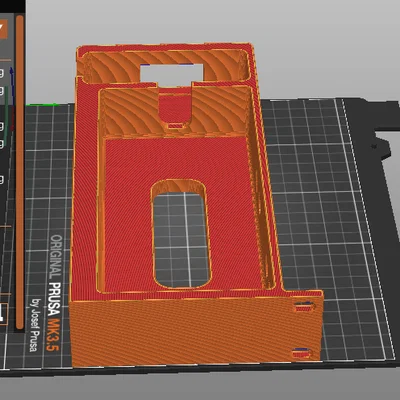Click the small tab notch in inner divider

[175, 126]
